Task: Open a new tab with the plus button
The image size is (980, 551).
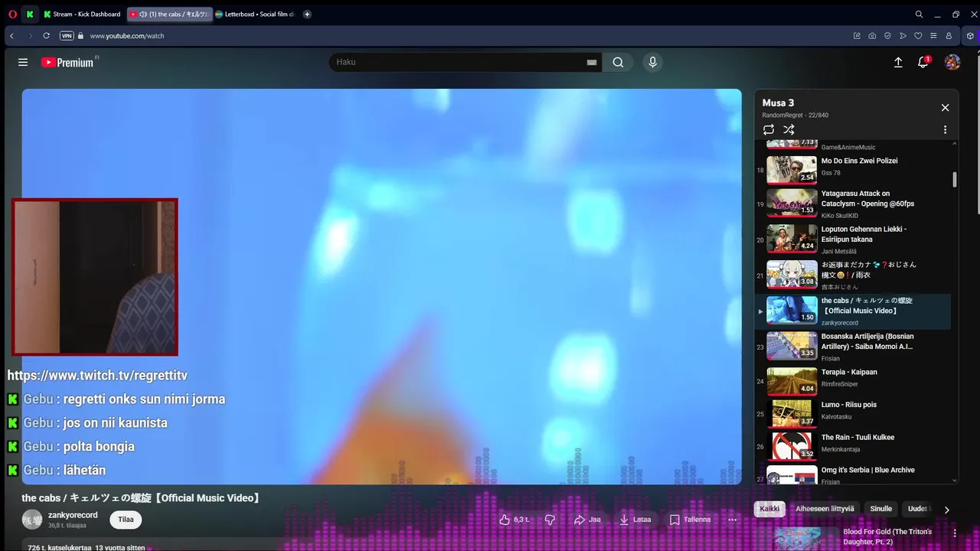Action: (307, 14)
